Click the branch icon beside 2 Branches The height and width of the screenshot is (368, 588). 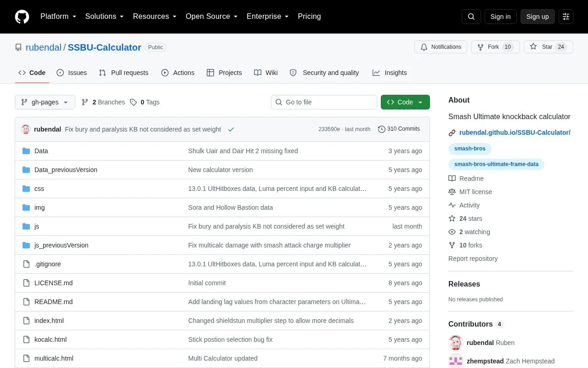tap(85, 102)
